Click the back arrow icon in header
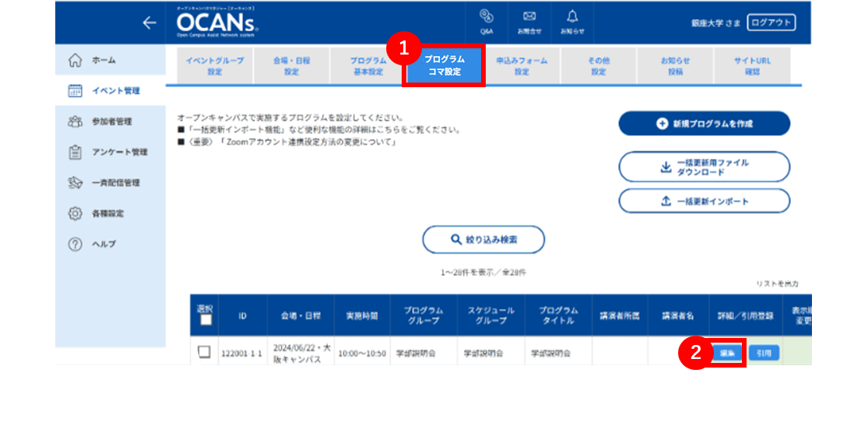The image size is (868, 440). pyautogui.click(x=149, y=23)
